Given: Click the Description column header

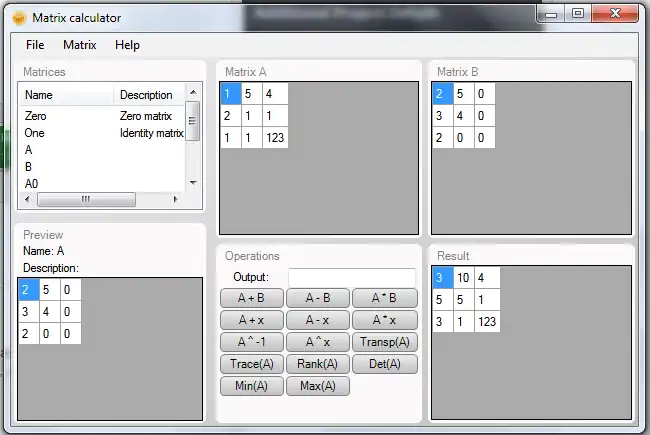Looking at the screenshot, I should (x=149, y=95).
